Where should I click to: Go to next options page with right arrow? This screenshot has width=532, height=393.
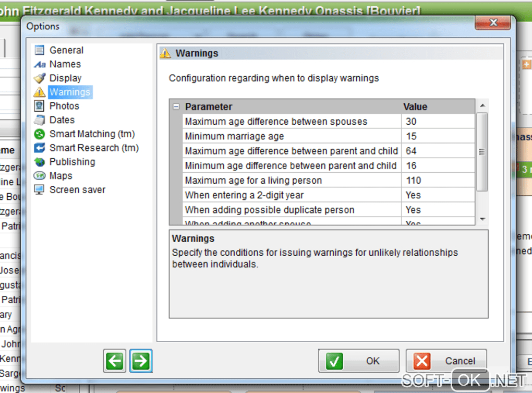(x=141, y=361)
